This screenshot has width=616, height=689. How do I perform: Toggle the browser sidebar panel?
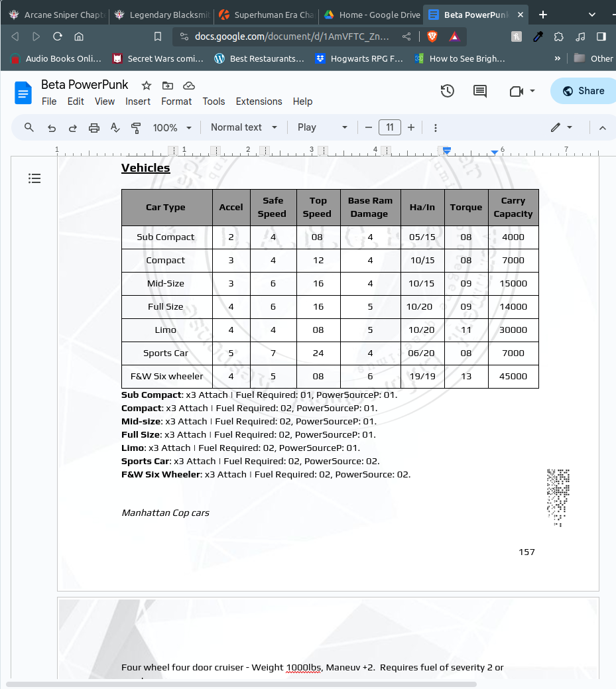[x=601, y=36]
